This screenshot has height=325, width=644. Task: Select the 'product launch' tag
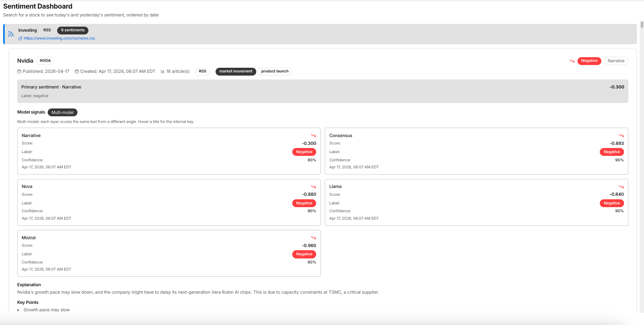pos(275,71)
